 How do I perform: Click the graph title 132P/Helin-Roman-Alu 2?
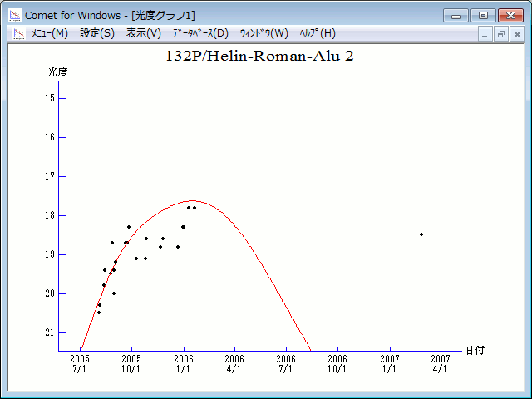(x=265, y=57)
